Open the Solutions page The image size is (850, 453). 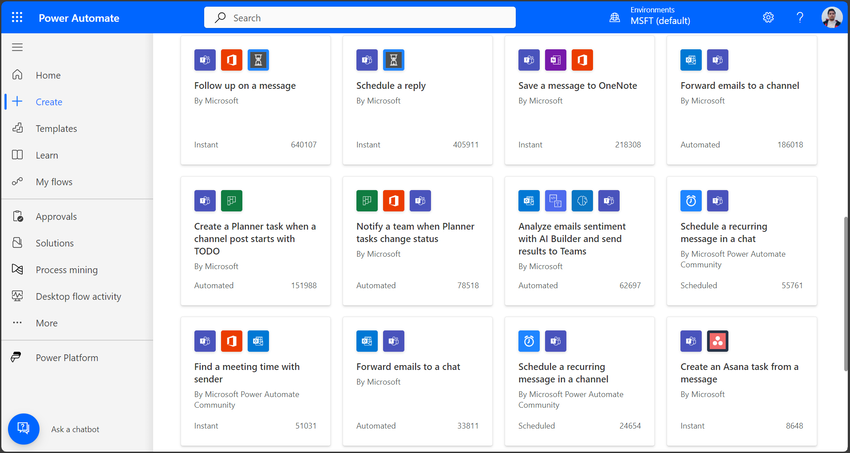coord(54,243)
